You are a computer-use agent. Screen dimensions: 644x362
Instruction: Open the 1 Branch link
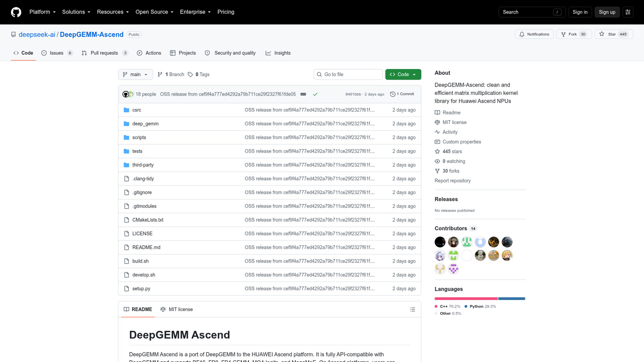pyautogui.click(x=171, y=74)
